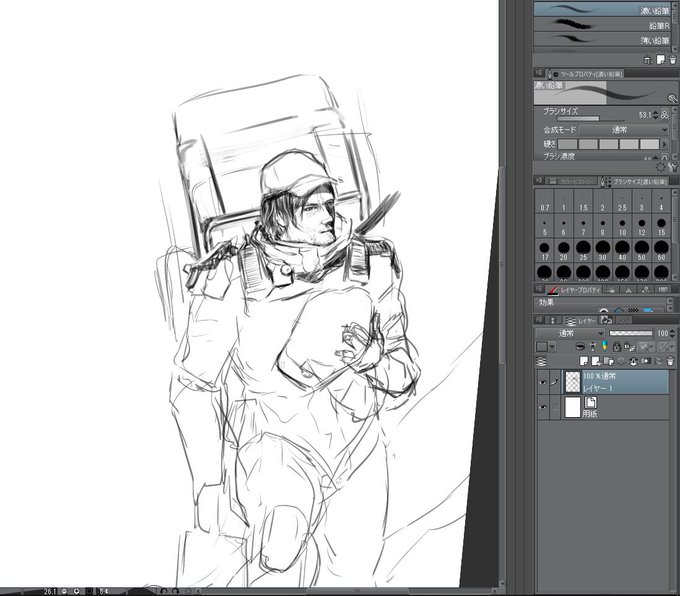Click the reset tool properties icon
680x596 pixels.
(661, 167)
